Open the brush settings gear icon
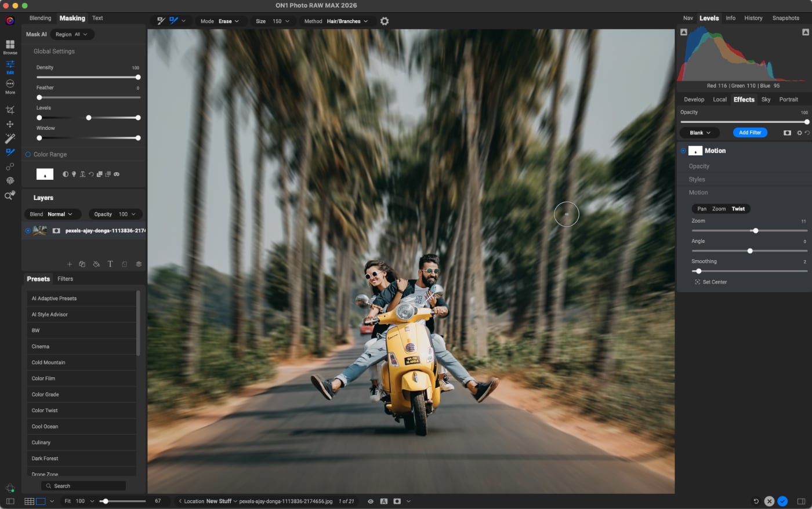This screenshot has height=509, width=812. click(x=385, y=21)
